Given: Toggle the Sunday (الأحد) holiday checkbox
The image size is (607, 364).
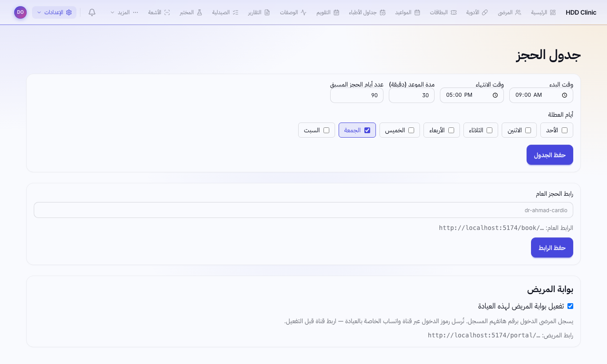Looking at the screenshot, I should click(x=565, y=130).
